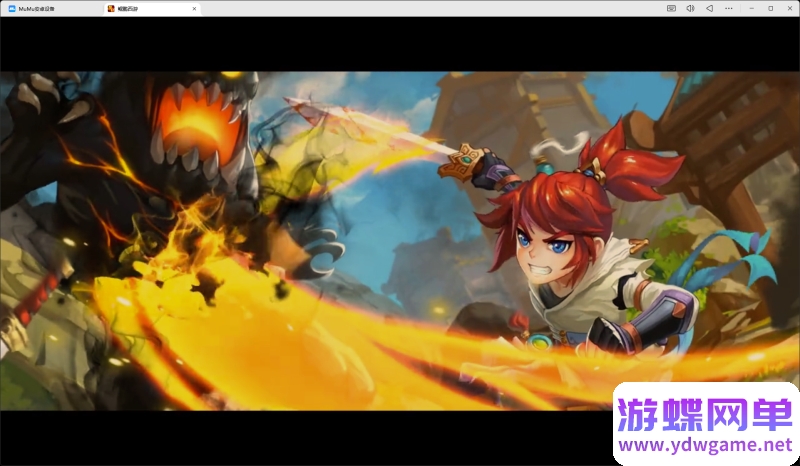
Task: Open the three-dot more options menu
Action: tap(730, 8)
